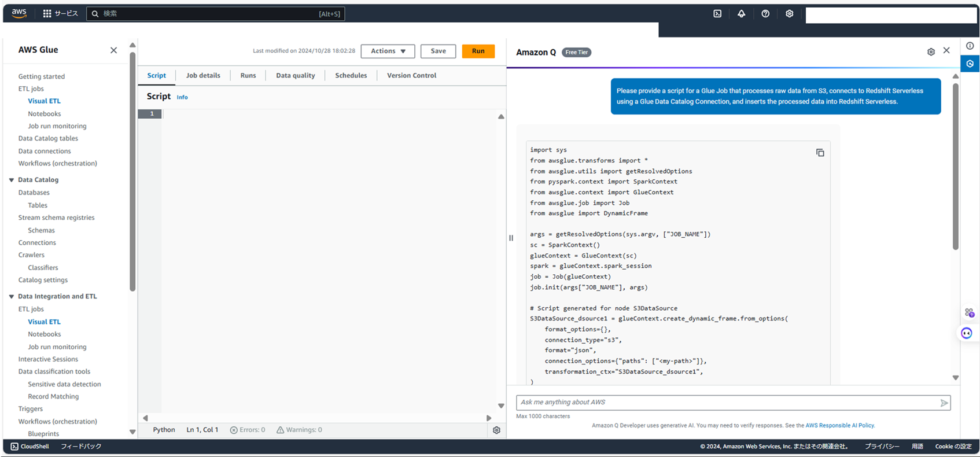Click line 1 of the script editor

point(327,114)
